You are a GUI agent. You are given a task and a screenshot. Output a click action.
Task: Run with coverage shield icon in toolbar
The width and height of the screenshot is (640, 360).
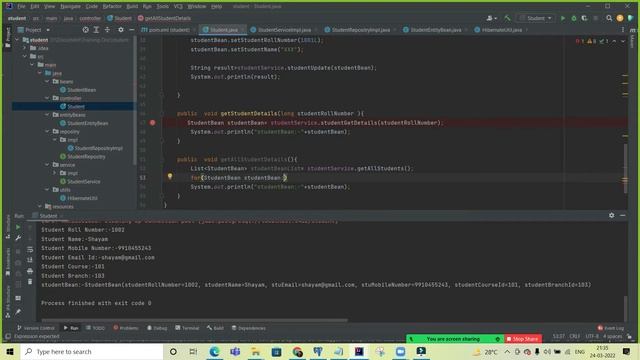584,18
